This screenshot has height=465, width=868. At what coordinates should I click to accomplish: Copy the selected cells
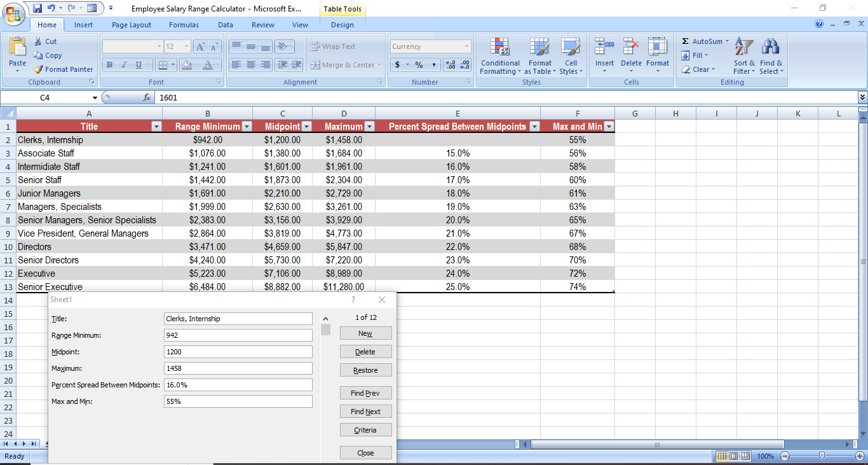(x=48, y=55)
